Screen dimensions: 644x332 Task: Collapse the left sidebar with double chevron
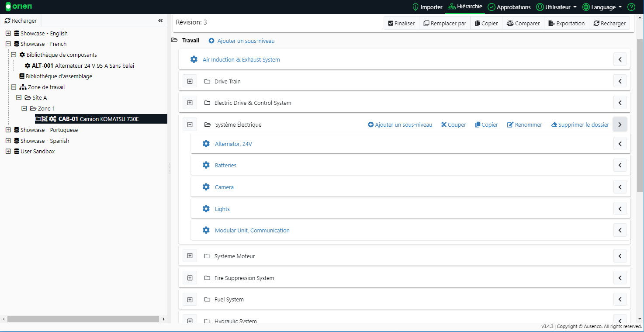[x=160, y=21]
